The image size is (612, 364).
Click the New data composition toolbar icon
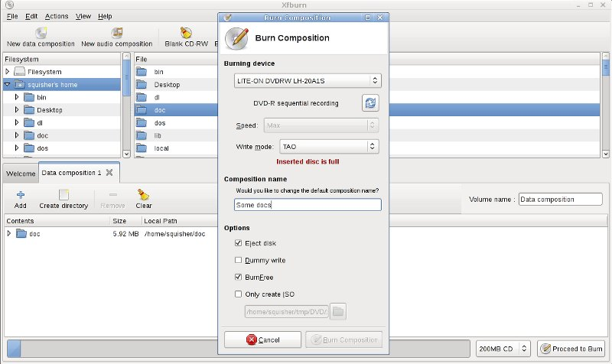[41, 33]
